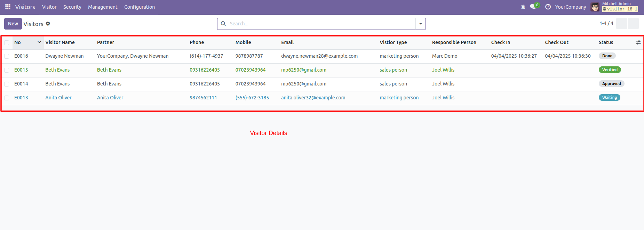Click mobile (555)-672-3185

252,98
